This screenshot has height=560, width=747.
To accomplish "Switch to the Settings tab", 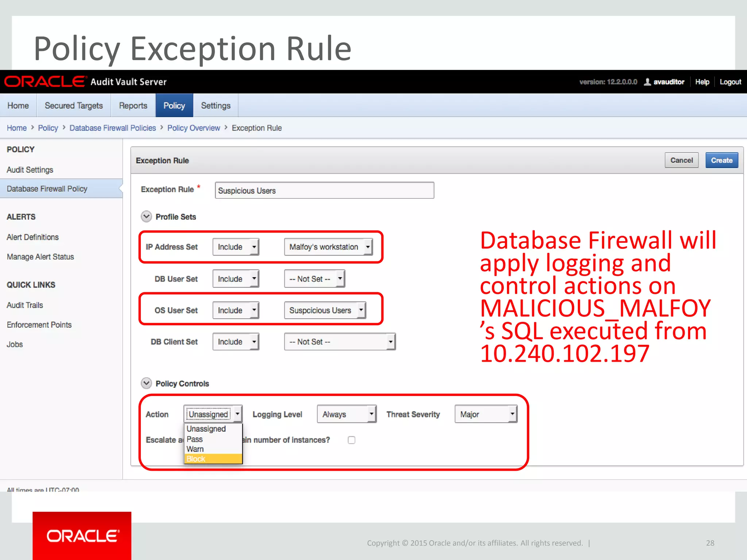I will point(216,105).
